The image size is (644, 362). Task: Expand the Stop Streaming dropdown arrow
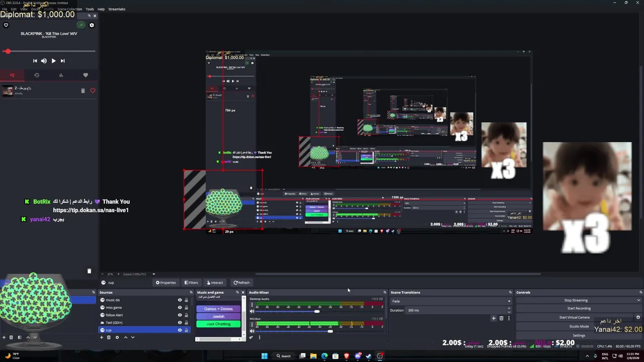[x=638, y=300]
